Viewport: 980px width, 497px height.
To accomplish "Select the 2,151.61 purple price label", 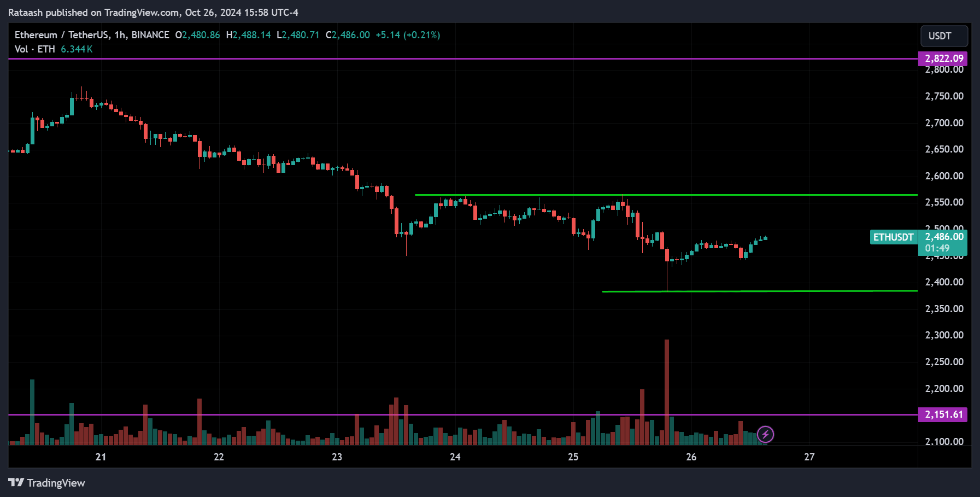I will point(943,414).
